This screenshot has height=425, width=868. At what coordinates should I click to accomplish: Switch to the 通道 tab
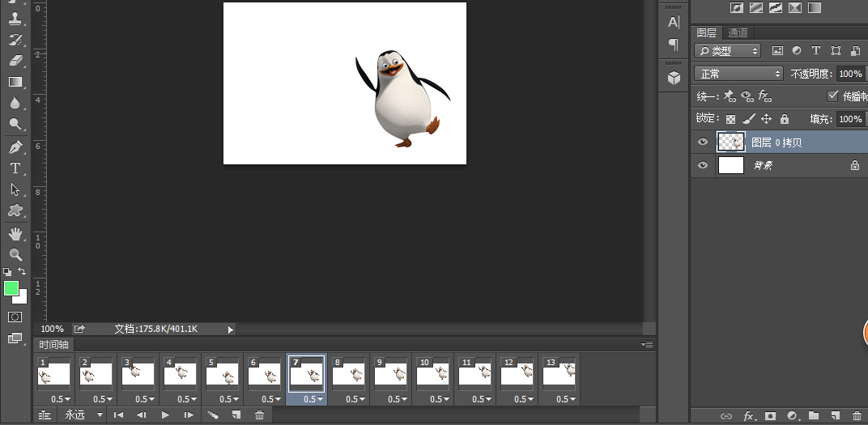pyautogui.click(x=738, y=33)
